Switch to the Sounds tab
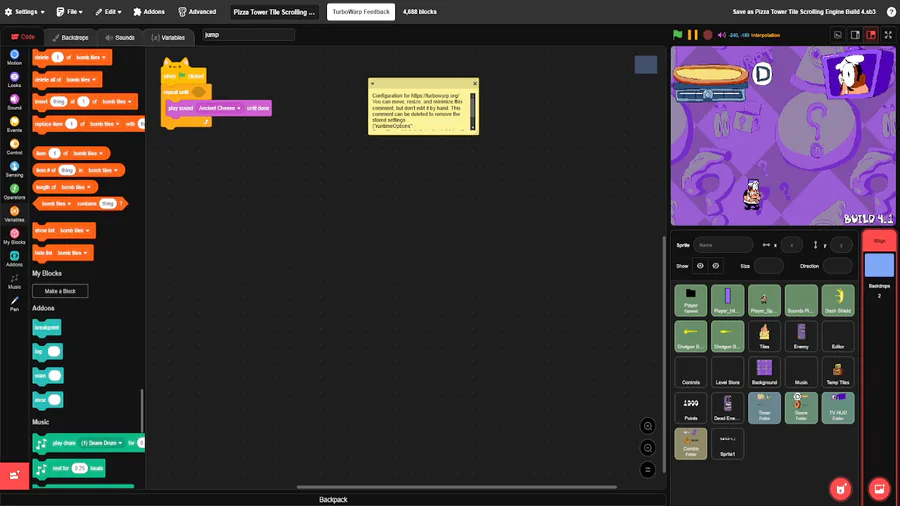Image resolution: width=900 pixels, height=506 pixels. click(x=120, y=37)
